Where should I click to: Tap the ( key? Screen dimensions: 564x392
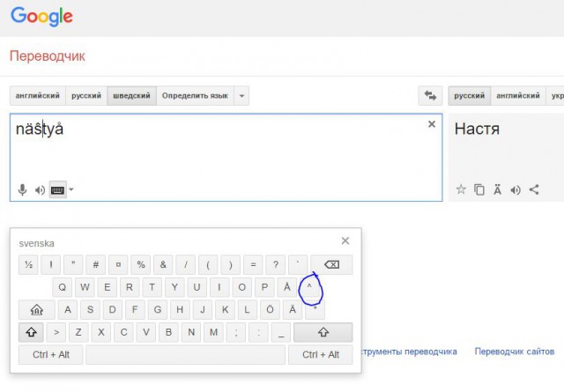pos(208,264)
